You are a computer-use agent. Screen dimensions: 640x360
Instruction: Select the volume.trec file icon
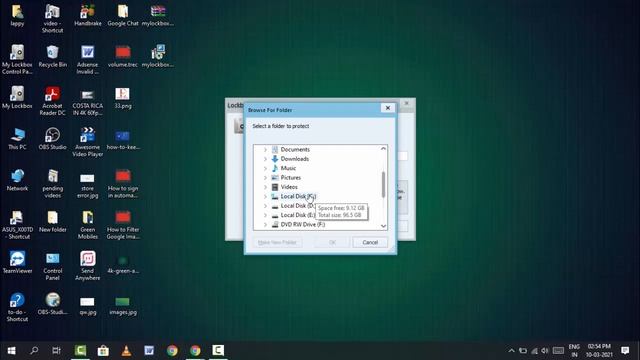tap(123, 56)
